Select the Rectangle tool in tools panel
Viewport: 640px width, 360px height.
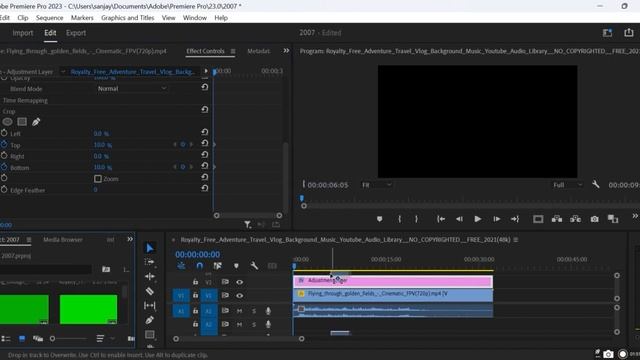[x=150, y=335]
